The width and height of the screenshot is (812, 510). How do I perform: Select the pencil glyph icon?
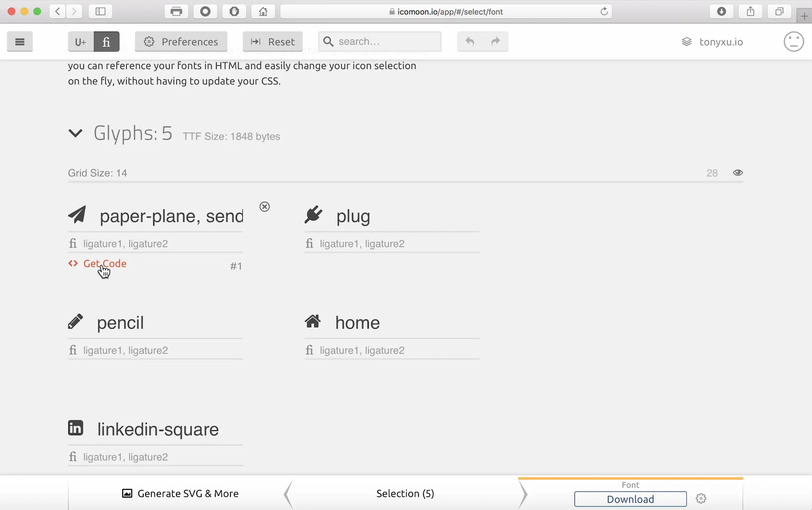click(x=75, y=322)
